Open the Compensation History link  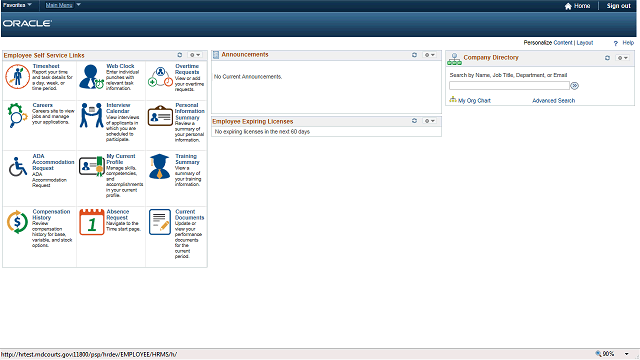(51, 215)
